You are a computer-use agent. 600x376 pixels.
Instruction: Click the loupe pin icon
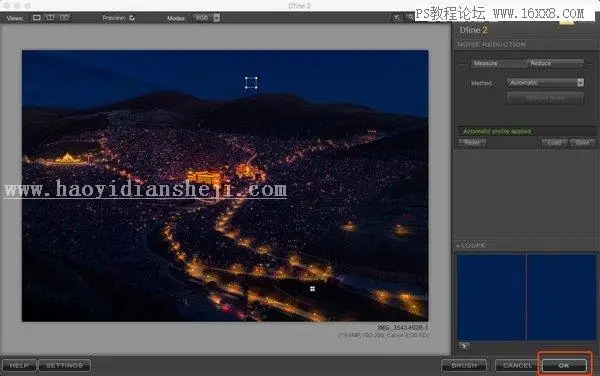pos(464,346)
